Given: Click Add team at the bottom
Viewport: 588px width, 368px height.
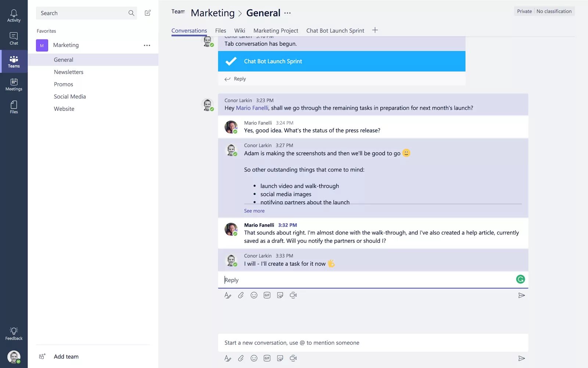Looking at the screenshot, I should point(66,357).
